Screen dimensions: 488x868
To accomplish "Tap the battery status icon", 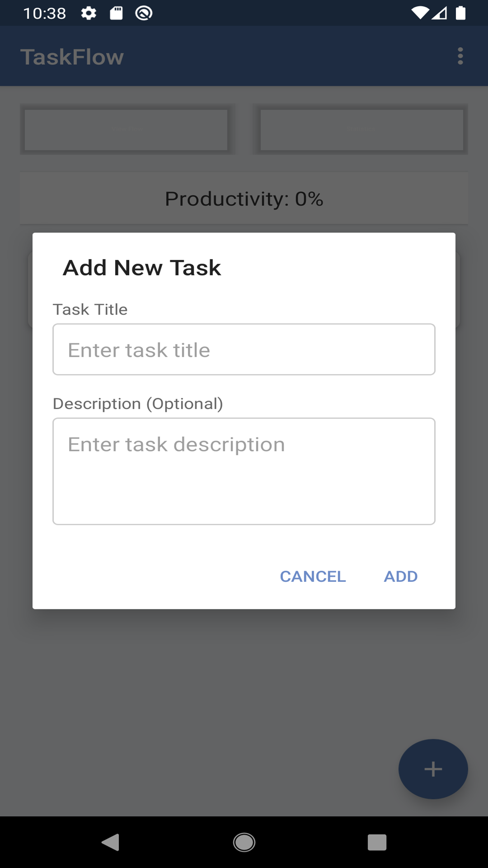I will pyautogui.click(x=460, y=13).
